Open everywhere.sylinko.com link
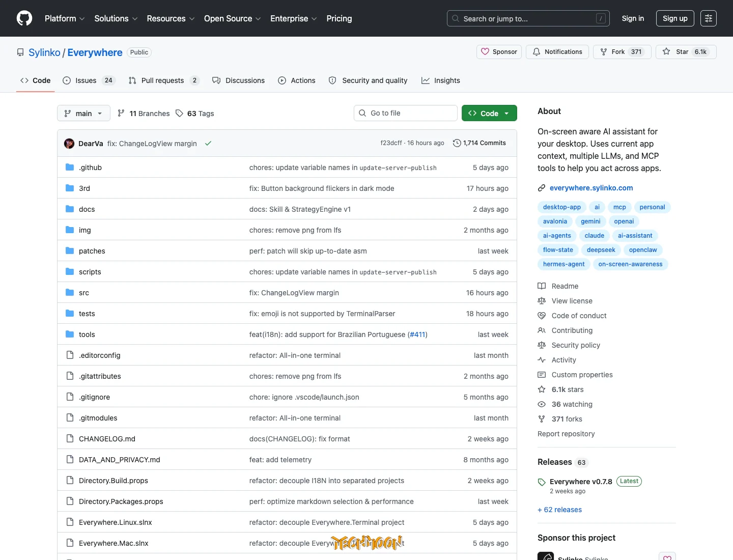This screenshot has width=733, height=560. coord(591,188)
